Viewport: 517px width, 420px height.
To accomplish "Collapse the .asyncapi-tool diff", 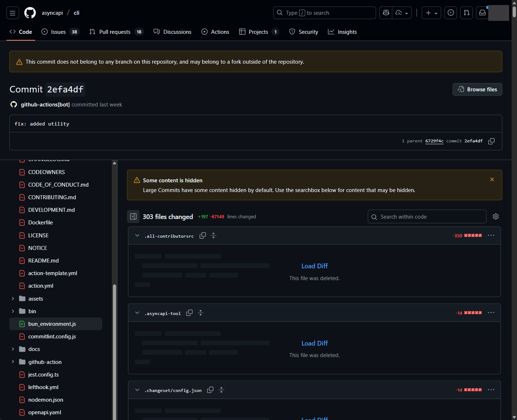I will click(x=137, y=313).
